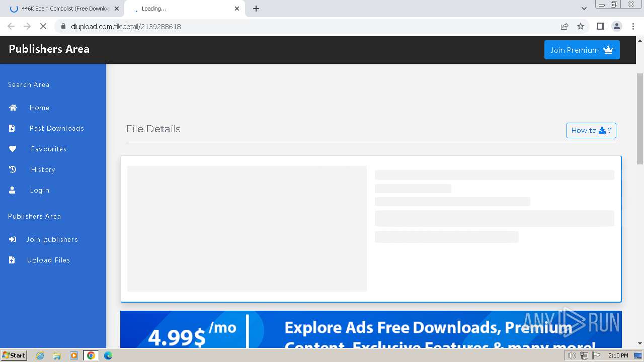Screen dimensions: 644x362
Task: Click the History clock icon
Action: pos(13,169)
